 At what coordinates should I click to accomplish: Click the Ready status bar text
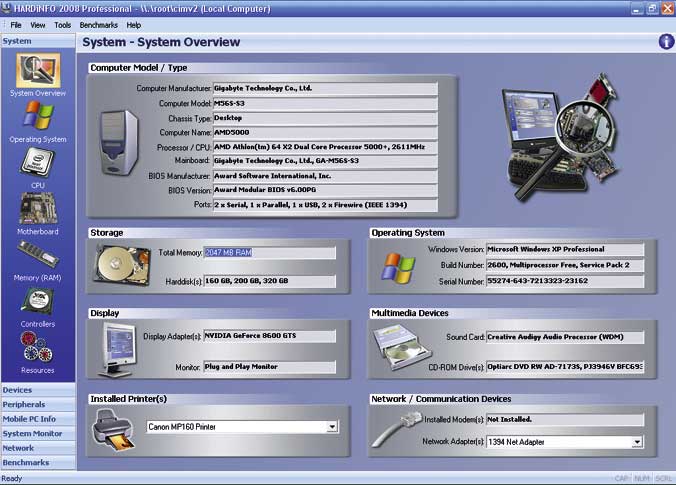(x=12, y=479)
